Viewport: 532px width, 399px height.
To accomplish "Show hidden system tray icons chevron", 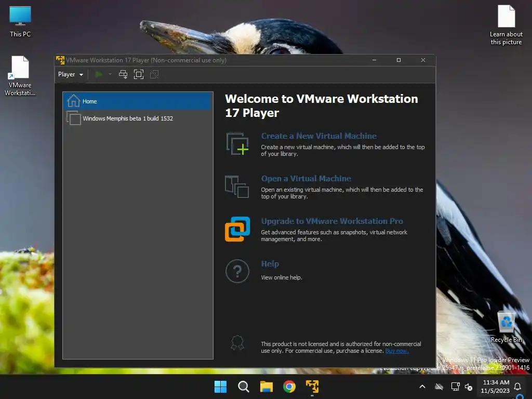I will (x=422, y=387).
